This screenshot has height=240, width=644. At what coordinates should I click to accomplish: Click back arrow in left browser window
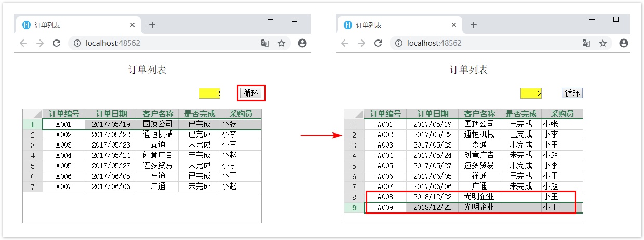(23, 43)
